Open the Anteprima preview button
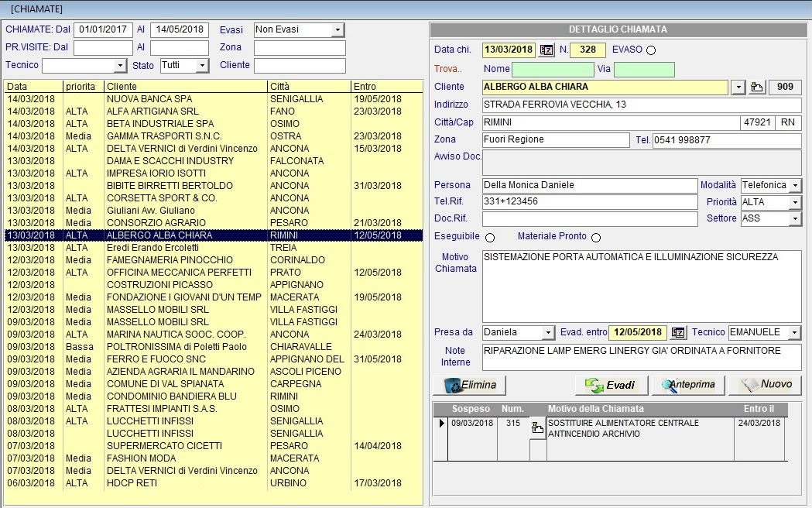 pyautogui.click(x=688, y=386)
